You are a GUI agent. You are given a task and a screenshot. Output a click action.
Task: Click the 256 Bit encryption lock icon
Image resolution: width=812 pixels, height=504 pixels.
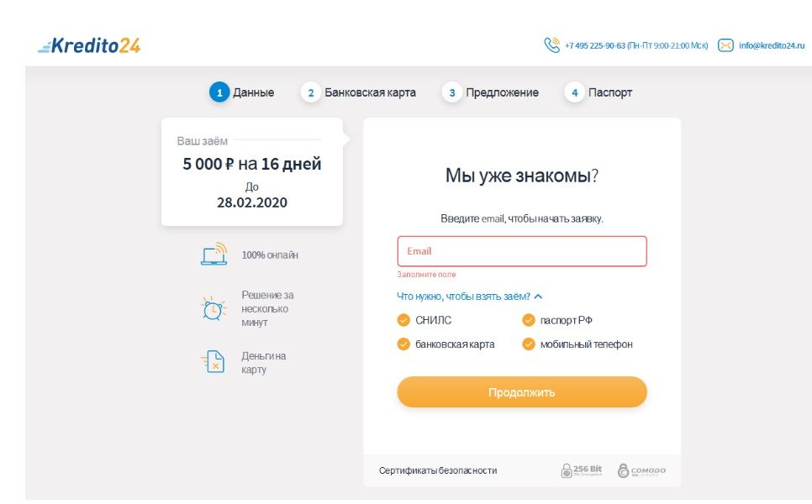[x=567, y=470]
